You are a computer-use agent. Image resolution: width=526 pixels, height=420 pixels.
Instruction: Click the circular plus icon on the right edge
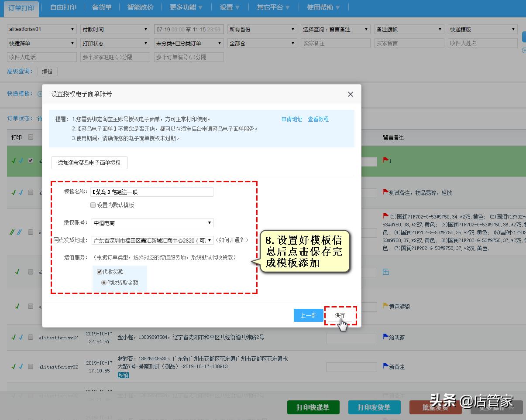[x=524, y=51]
